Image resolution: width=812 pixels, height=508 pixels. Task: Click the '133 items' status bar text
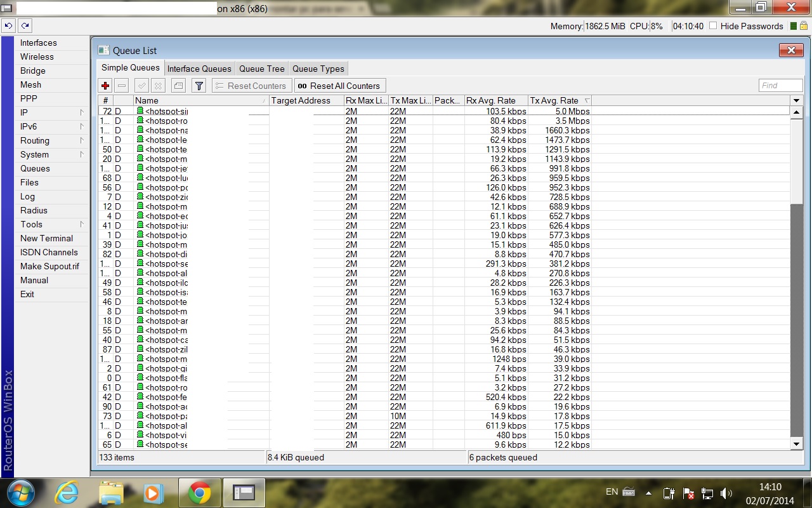point(115,457)
